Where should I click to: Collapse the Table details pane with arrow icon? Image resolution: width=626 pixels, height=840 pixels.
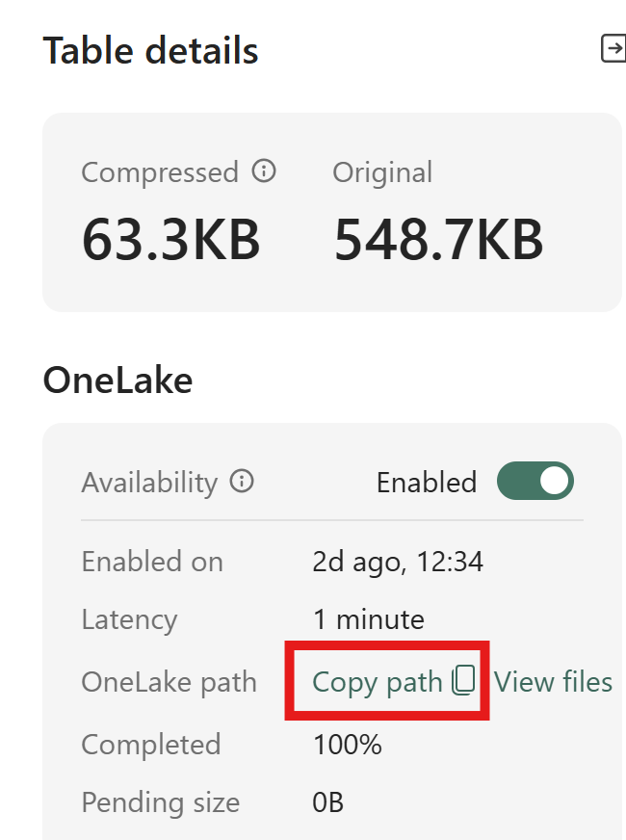(x=613, y=48)
